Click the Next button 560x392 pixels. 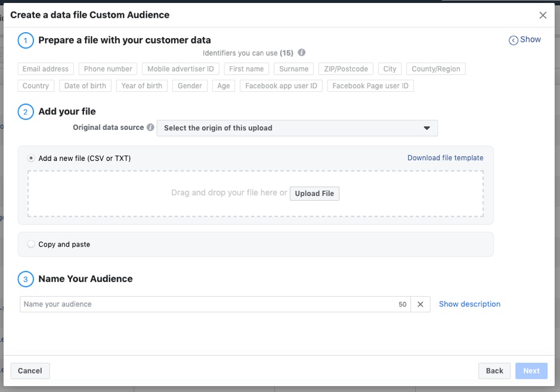pos(531,371)
